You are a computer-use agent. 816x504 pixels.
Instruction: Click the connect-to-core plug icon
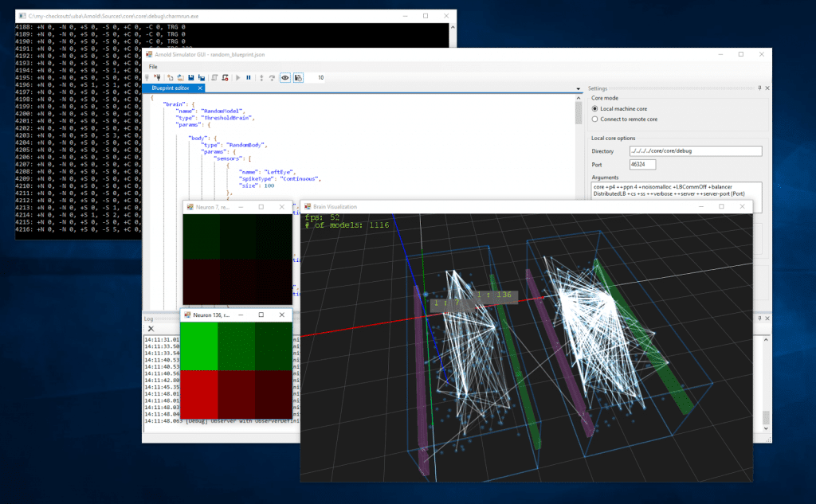click(147, 77)
